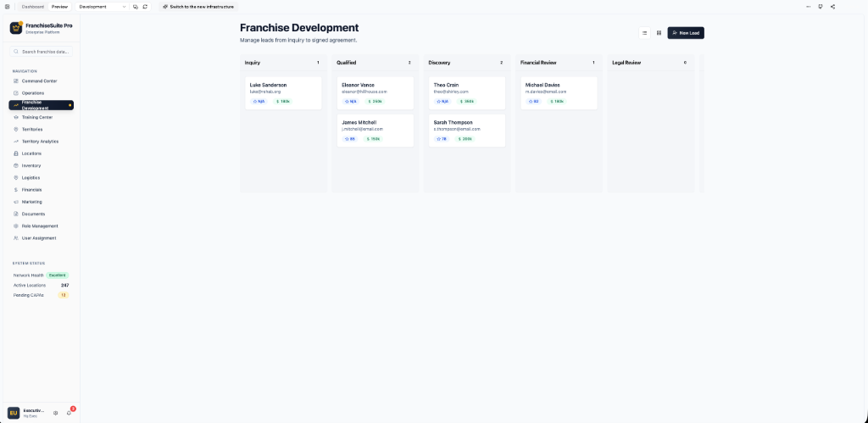Navigate to Logistics
Screen dimensions: 868x423
pos(42,178)
